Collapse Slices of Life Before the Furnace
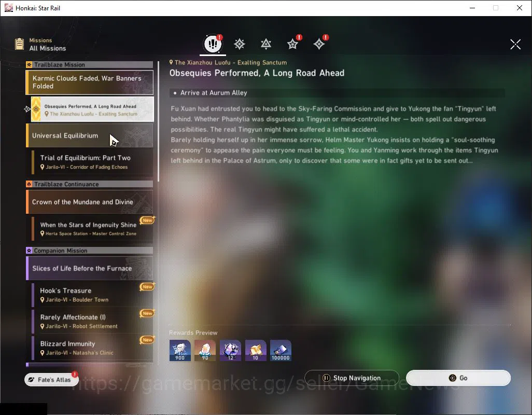 coord(89,268)
